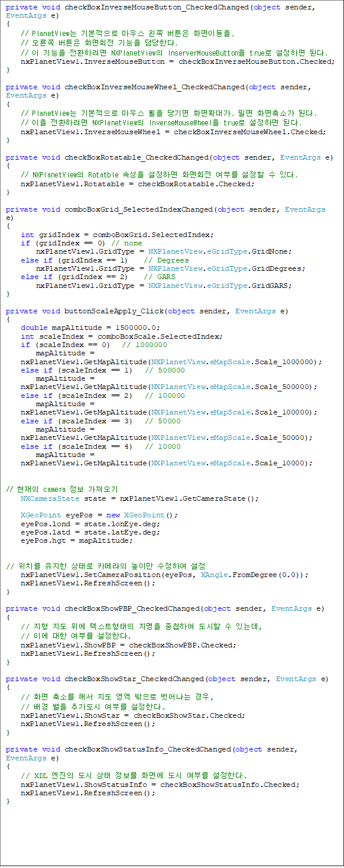This screenshot has width=344, height=868.
Task: Click the GetMapAltitude Scale_10000 line
Action: tap(167, 463)
